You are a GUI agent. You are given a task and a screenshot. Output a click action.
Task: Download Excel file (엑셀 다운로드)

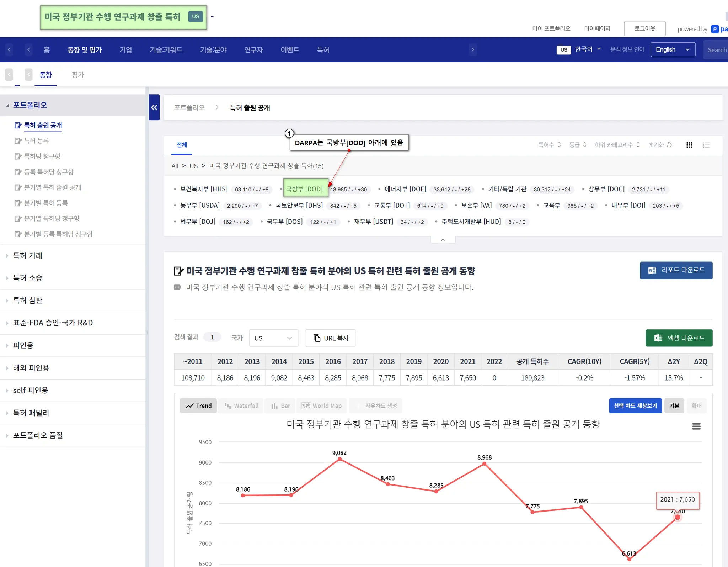point(679,338)
